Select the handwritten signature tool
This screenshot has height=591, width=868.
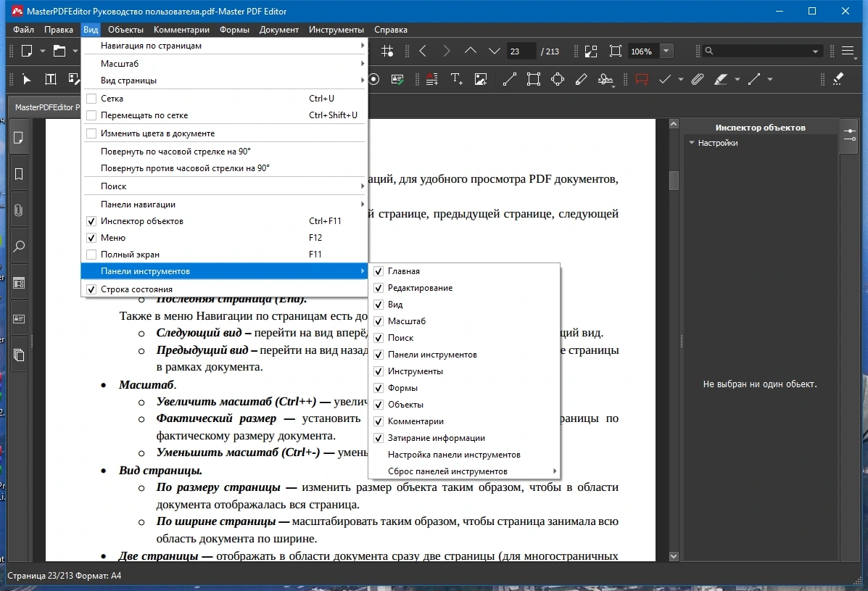(x=605, y=80)
